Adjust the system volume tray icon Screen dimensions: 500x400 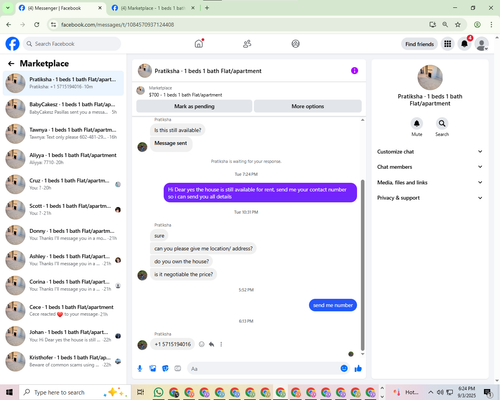[440, 392]
